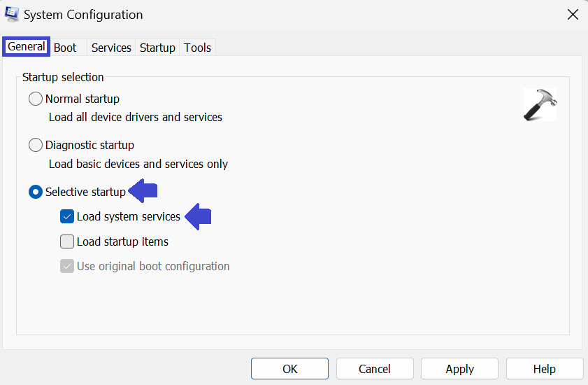Enable the Load startup items checkbox

[67, 241]
